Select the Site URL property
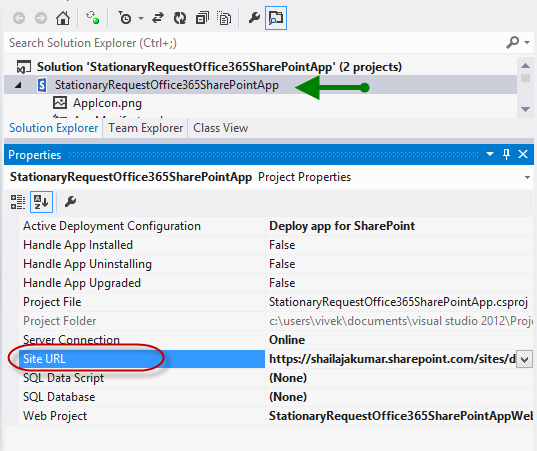Screen dimensions: 537x451 (x=142, y=359)
